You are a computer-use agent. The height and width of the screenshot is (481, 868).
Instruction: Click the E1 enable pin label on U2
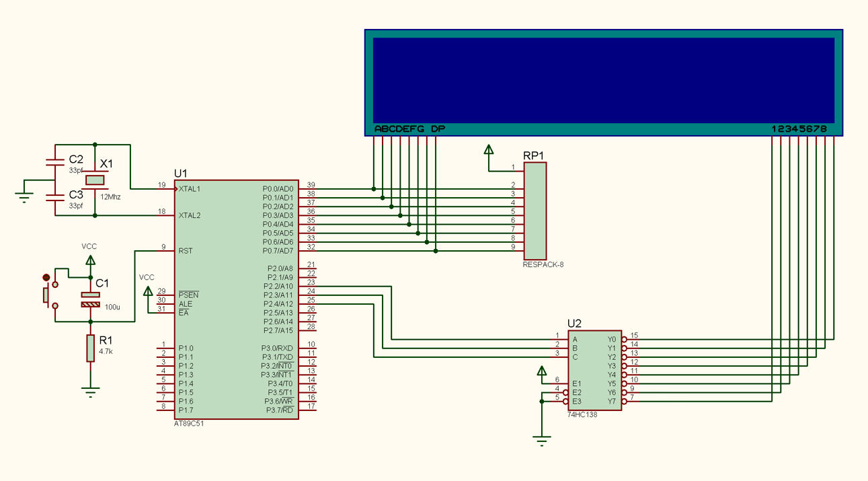point(576,383)
